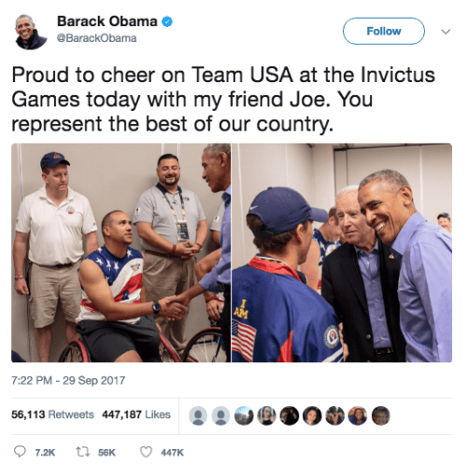This screenshot has height=476, width=467.
Task: Open the left photo of wheelchair handshake
Action: (x=120, y=253)
